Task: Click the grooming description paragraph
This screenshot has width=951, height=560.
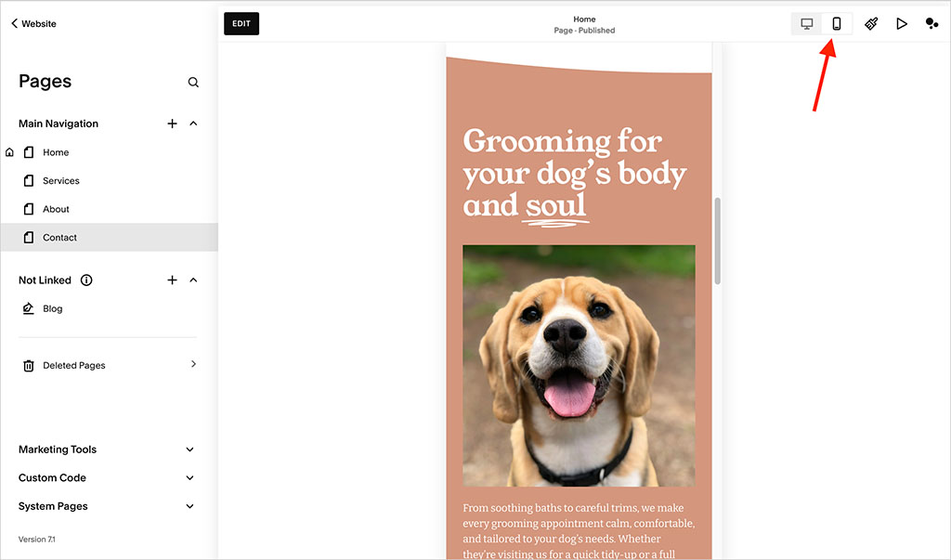Action: click(579, 530)
